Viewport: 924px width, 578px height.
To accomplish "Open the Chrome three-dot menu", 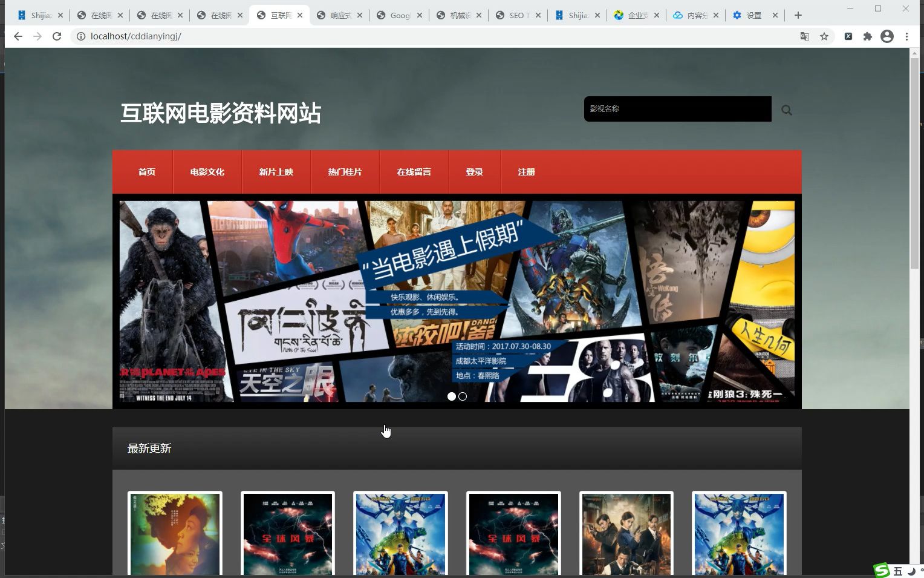I will [x=906, y=36].
